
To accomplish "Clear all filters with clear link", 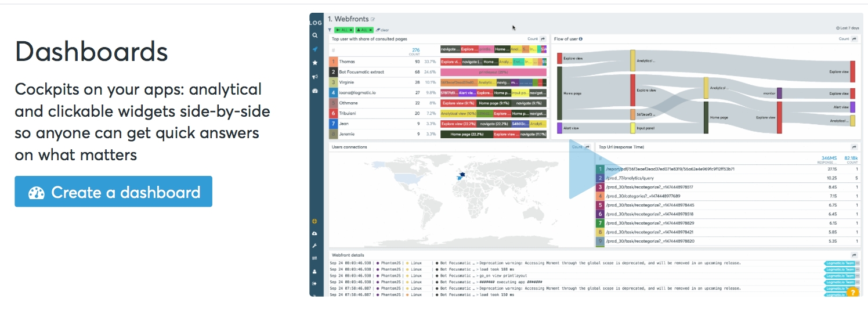I will (x=382, y=30).
